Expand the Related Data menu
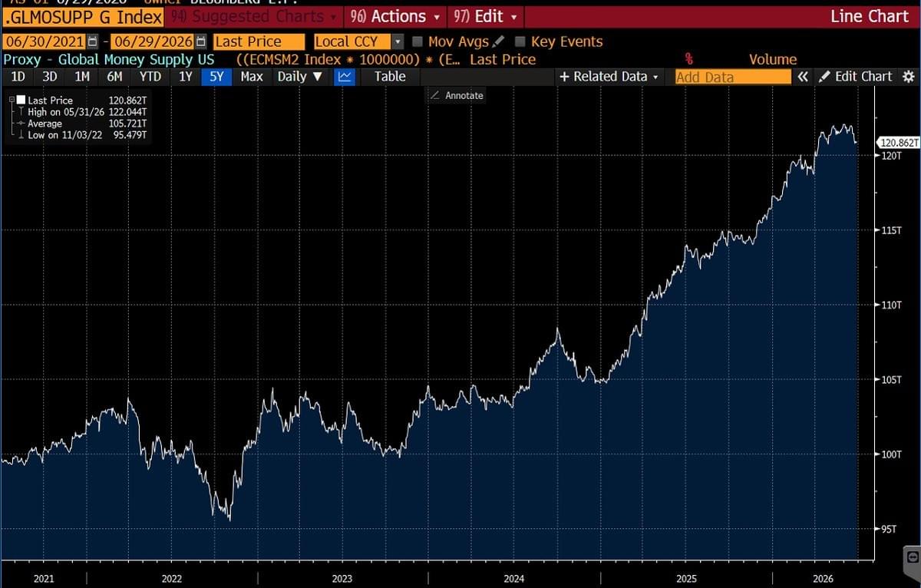 click(x=609, y=77)
